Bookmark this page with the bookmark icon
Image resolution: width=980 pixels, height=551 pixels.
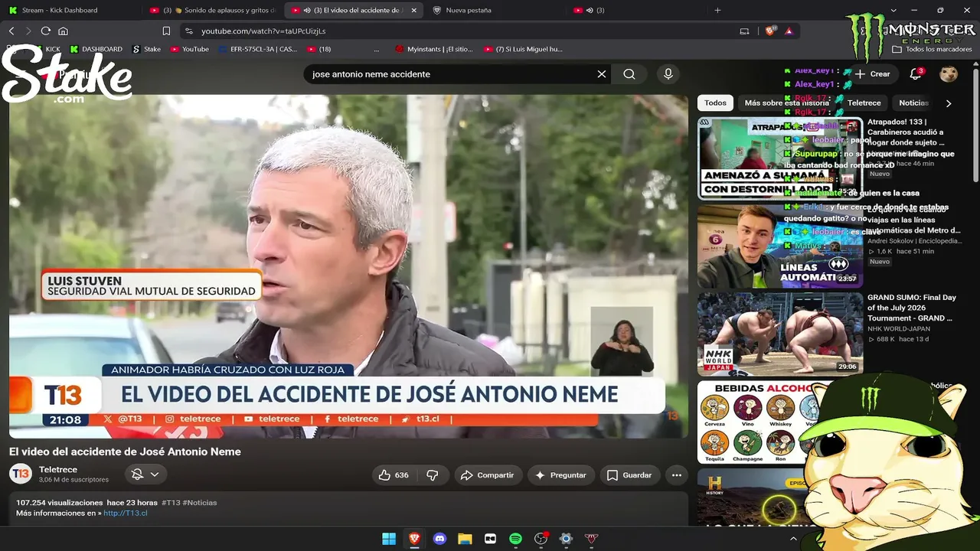click(x=166, y=31)
